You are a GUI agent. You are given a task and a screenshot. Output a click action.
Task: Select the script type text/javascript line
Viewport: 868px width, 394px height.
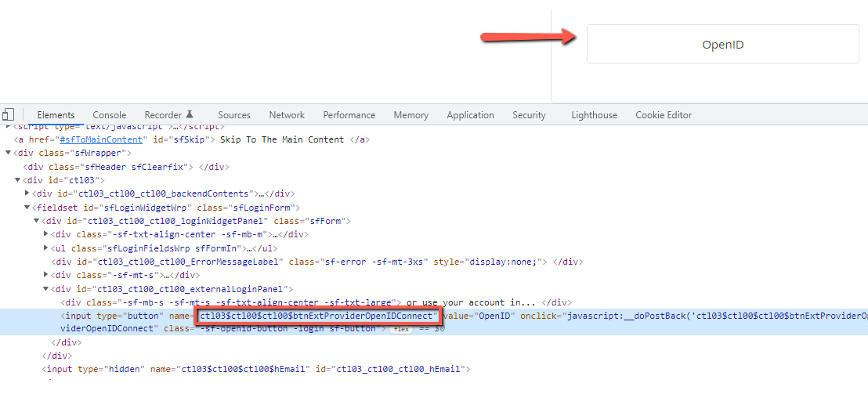click(115, 127)
